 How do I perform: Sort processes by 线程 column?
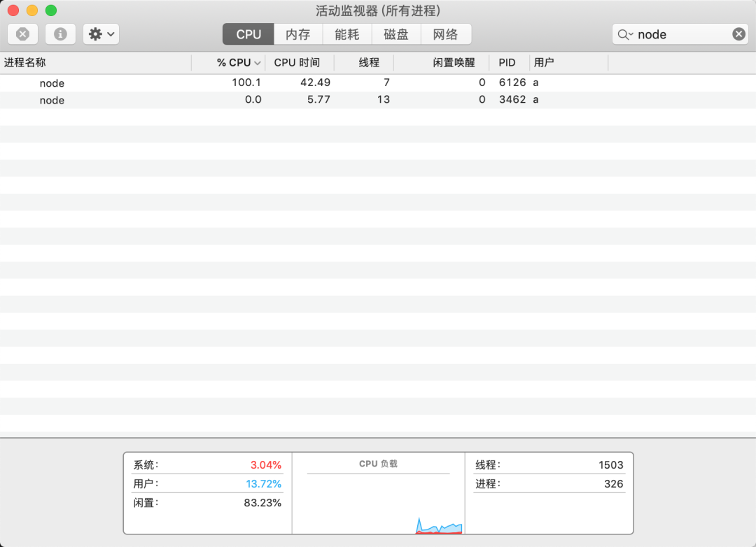click(x=369, y=63)
